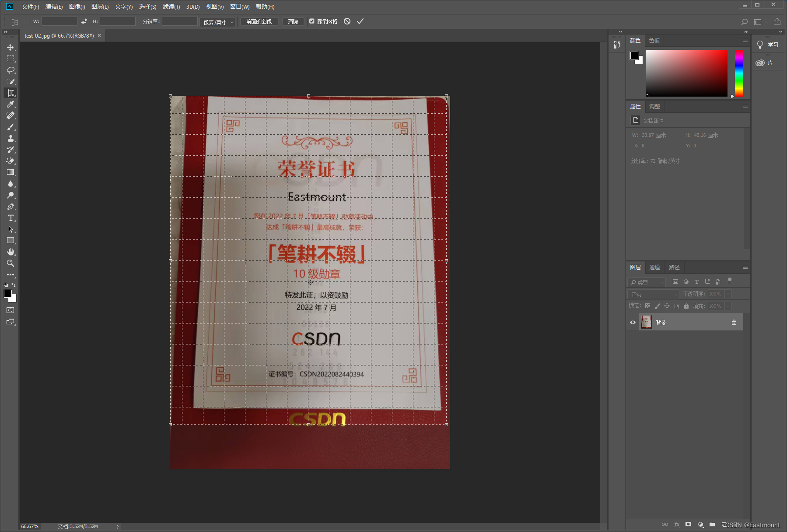Select the Gradient tool

10,172
